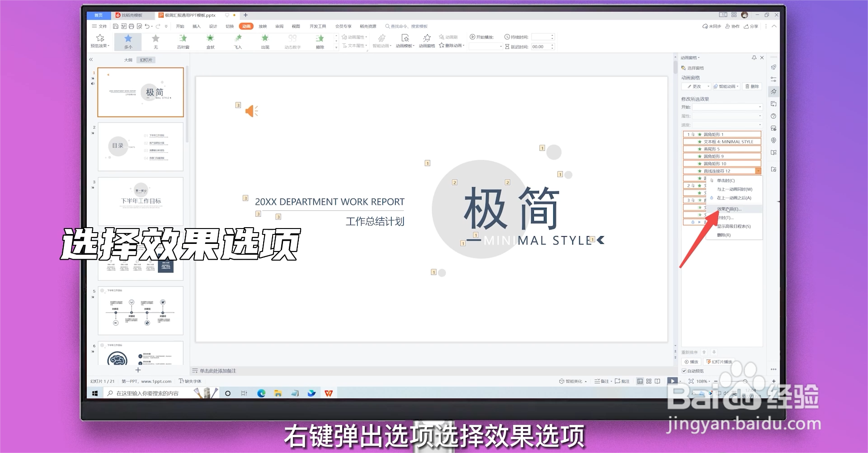Viewport: 868px width, 453px height.
Task: Click fit-to-window zoom icon
Action: coord(691,381)
